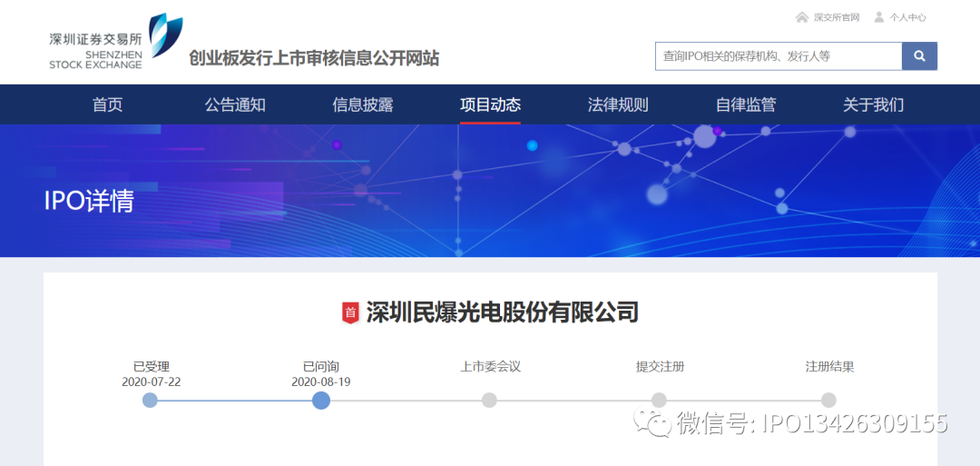The height and width of the screenshot is (466, 980).
Task: Focus the IPO search input field
Action: coord(779,56)
